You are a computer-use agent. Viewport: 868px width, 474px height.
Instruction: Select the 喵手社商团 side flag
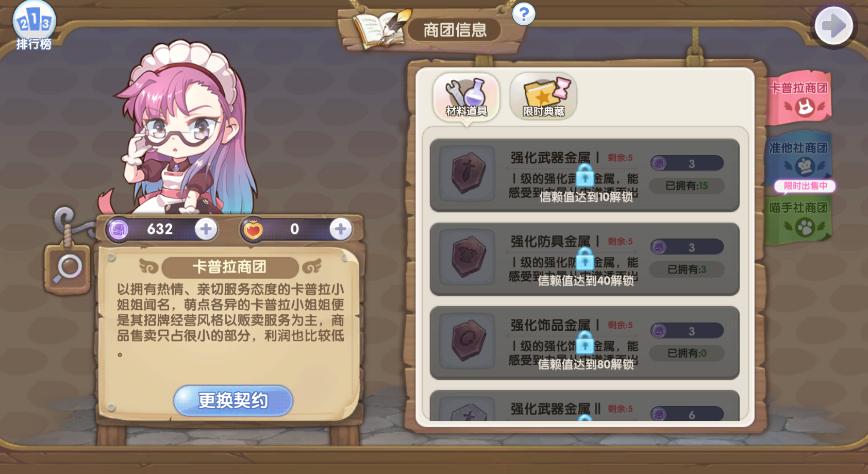click(x=799, y=218)
